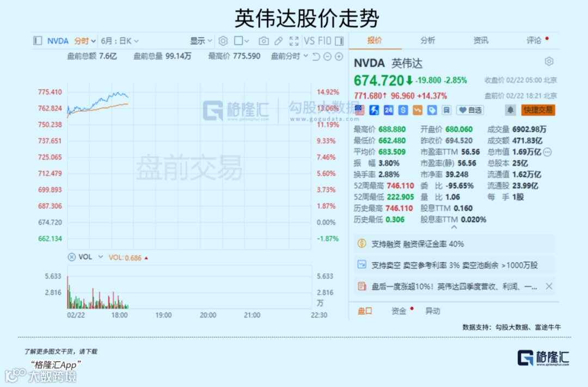Click the financing coin icon

(x=362, y=243)
